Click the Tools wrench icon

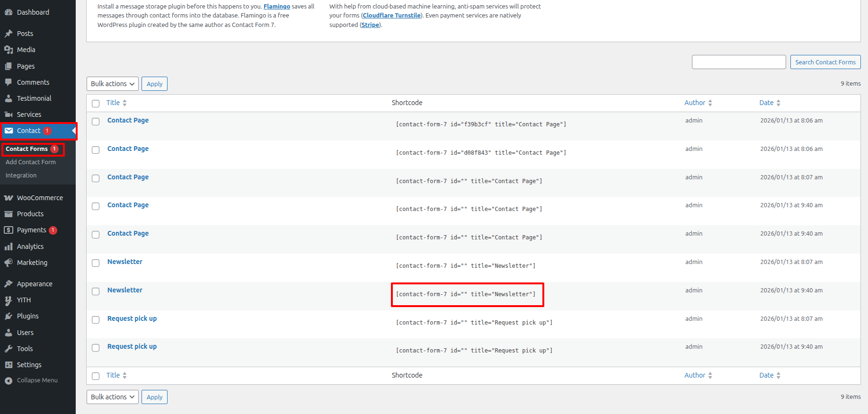(x=9, y=349)
